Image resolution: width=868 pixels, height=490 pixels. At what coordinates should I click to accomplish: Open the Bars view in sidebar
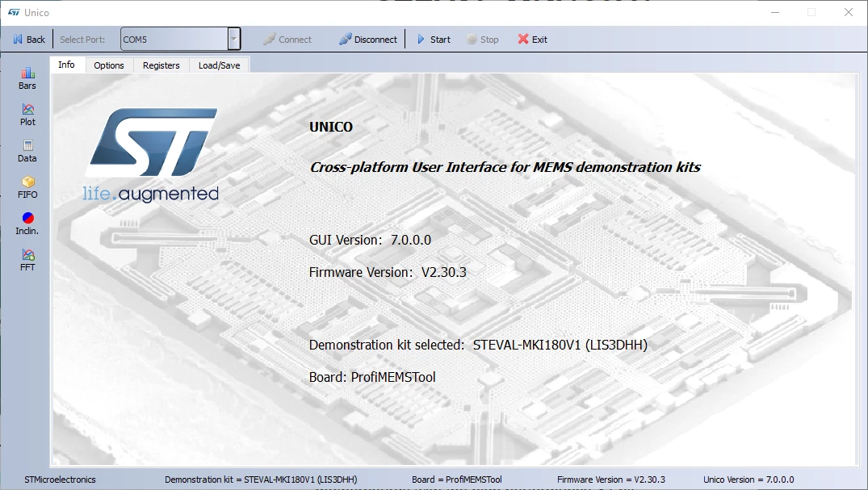(27, 78)
